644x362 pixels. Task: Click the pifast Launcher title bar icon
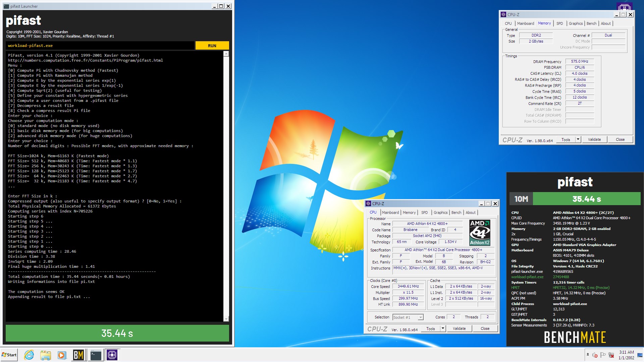pyautogui.click(x=6, y=6)
